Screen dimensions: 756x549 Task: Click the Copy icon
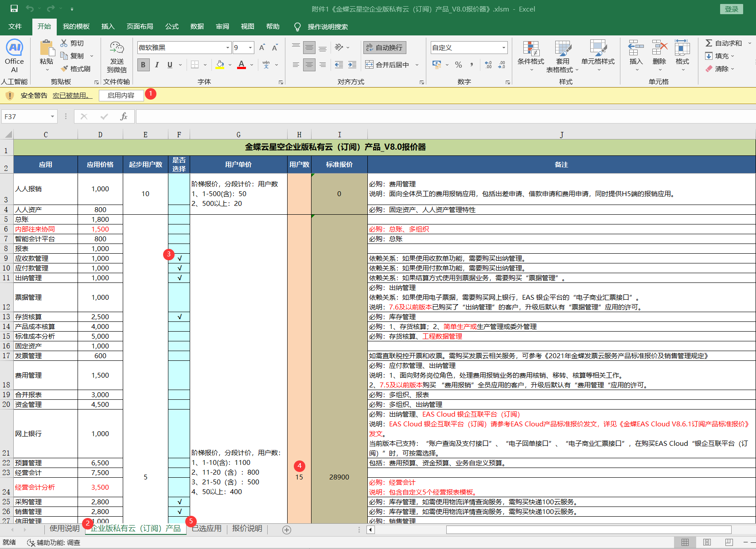(x=64, y=56)
